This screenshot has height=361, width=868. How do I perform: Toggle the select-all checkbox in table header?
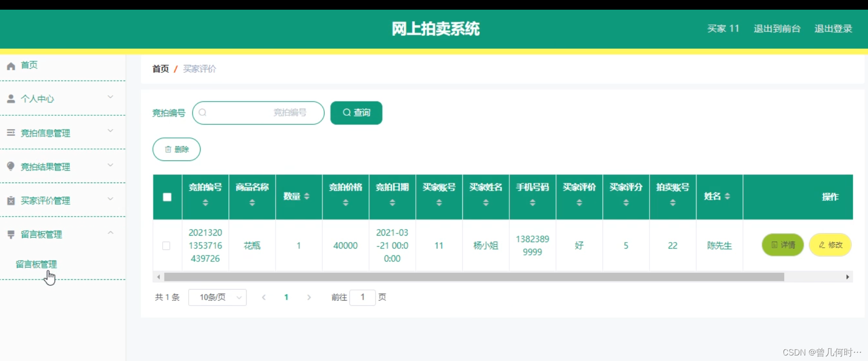167,197
